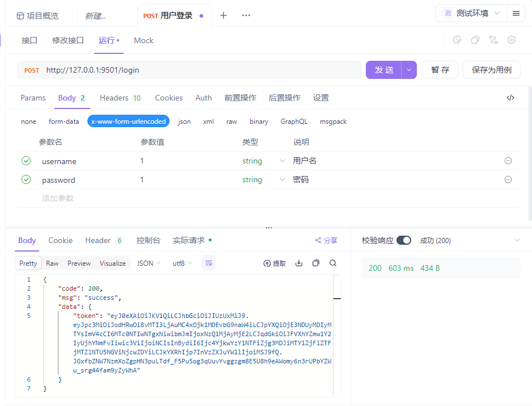Viewport: 532px width, 406px height.
Task: Switch to the Headers tab
Action: click(120, 98)
